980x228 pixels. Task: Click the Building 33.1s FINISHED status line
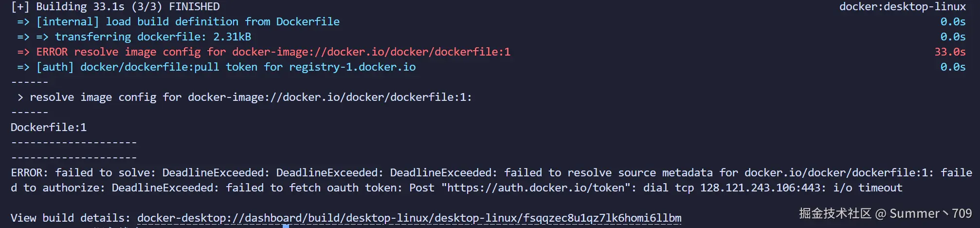click(x=115, y=6)
